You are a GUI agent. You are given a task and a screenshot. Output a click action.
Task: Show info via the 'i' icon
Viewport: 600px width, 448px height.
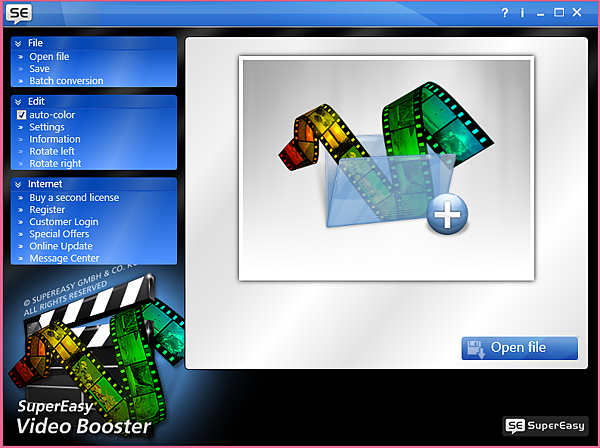click(x=522, y=13)
